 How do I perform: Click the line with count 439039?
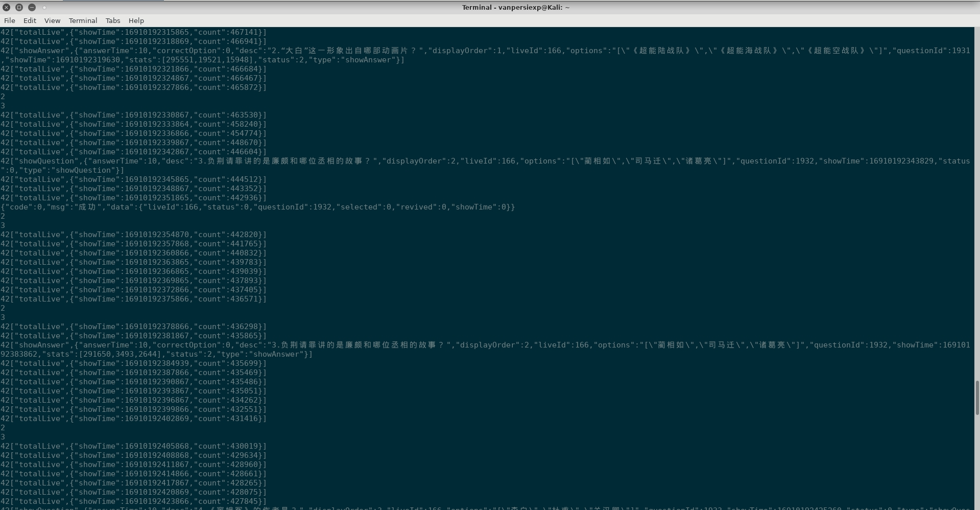[x=133, y=271]
